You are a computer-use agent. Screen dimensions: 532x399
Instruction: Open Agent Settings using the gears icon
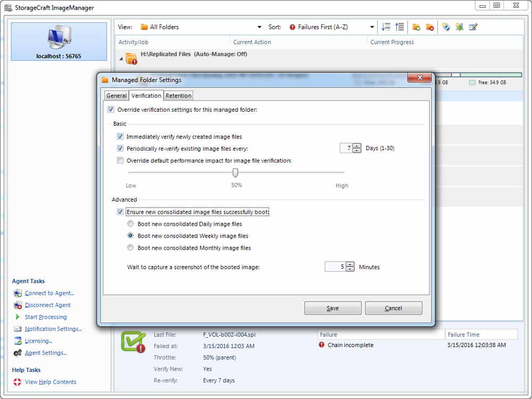(18, 352)
